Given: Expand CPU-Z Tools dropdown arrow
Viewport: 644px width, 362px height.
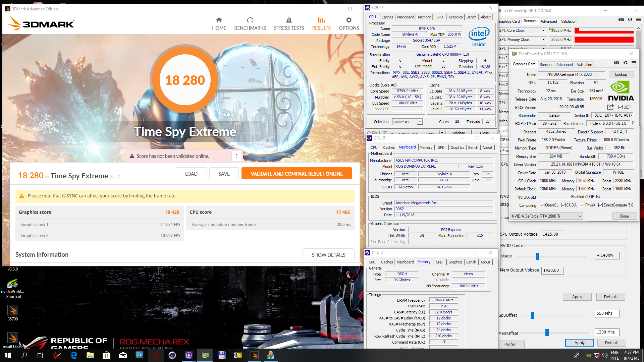Looking at the screenshot, I should [x=442, y=133].
